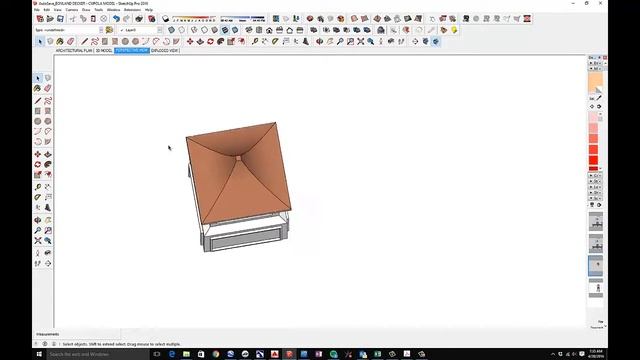Activate the Orbit tool in left toolbar
This screenshot has width=640, height=360.
pos(38,220)
